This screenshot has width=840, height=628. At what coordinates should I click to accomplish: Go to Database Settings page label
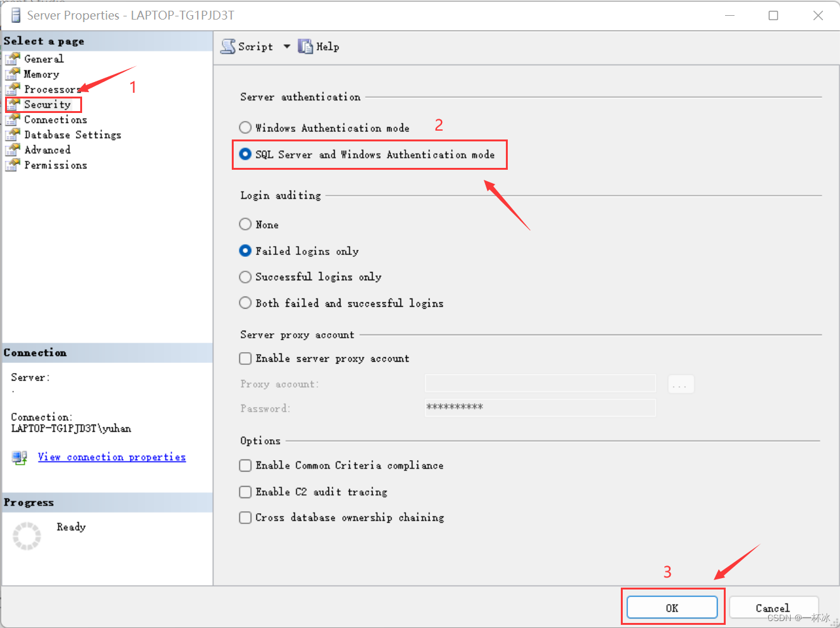[73, 134]
